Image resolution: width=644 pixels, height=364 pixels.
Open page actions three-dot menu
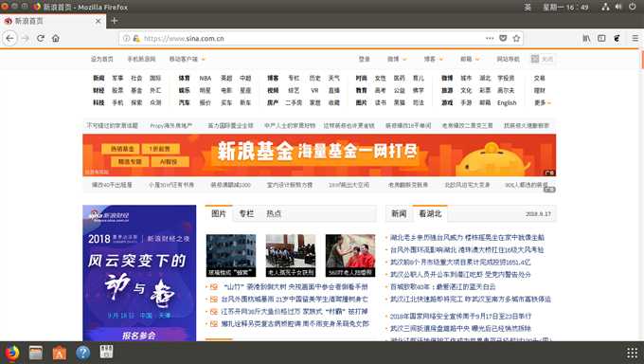(x=490, y=38)
